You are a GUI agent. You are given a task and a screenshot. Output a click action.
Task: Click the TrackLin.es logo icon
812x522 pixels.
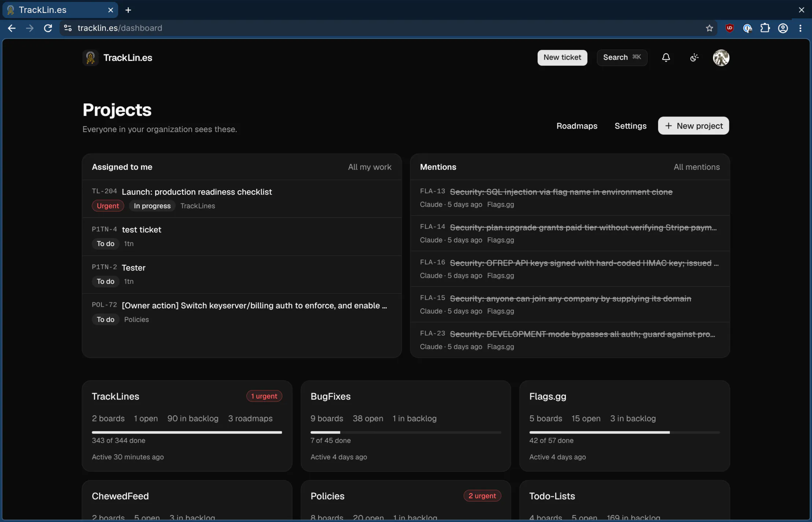pos(90,58)
